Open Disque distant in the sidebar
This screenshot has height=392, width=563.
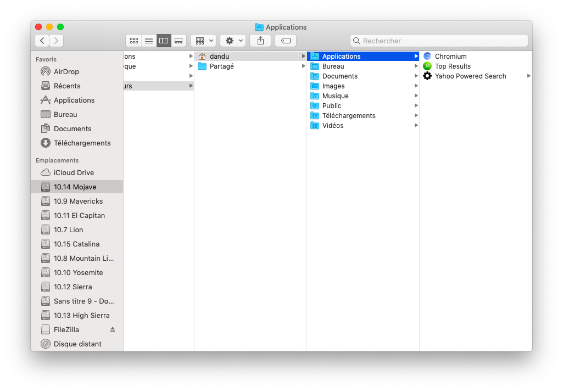pos(77,344)
